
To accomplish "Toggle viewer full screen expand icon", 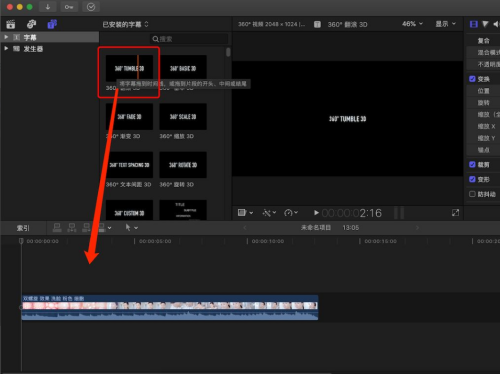I will [455, 213].
